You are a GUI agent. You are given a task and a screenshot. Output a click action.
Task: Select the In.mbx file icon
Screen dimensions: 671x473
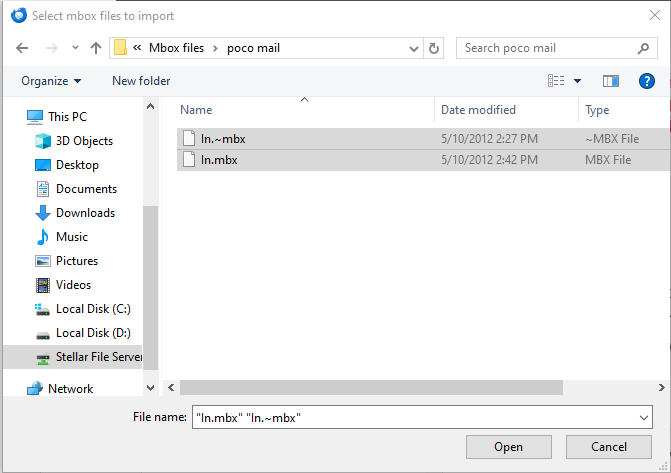(188, 159)
